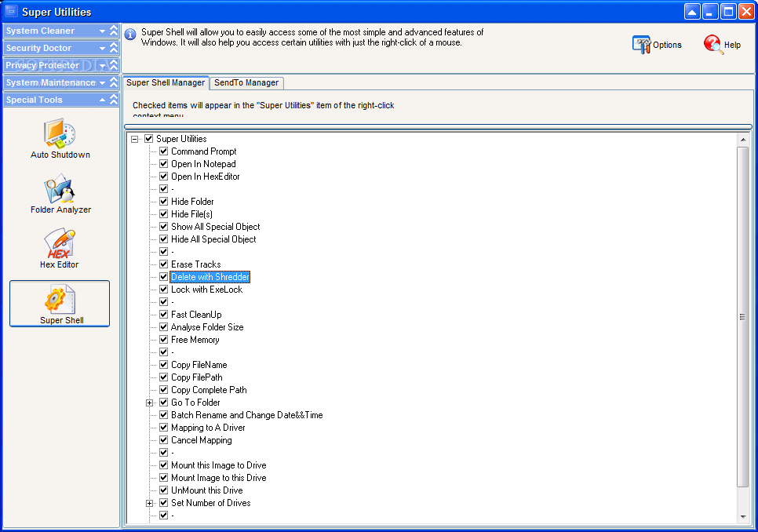Collapse Special Tools panel arrow
The width and height of the screenshot is (758, 532).
tap(102, 100)
